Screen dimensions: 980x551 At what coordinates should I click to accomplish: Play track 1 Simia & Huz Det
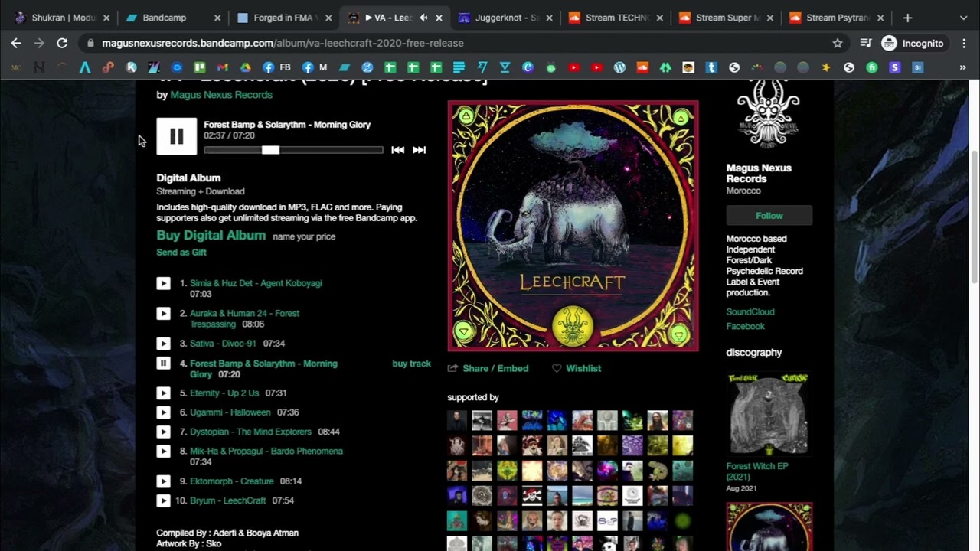pyautogui.click(x=163, y=283)
